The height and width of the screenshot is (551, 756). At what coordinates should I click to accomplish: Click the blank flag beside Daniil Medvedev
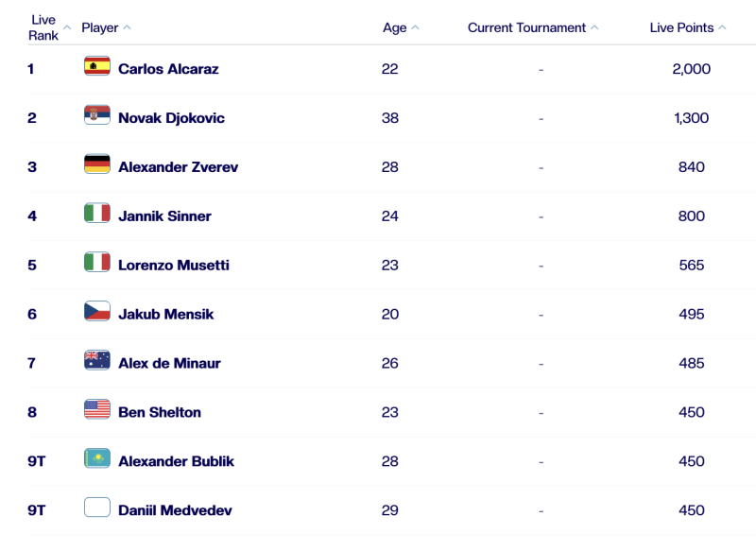[97, 508]
